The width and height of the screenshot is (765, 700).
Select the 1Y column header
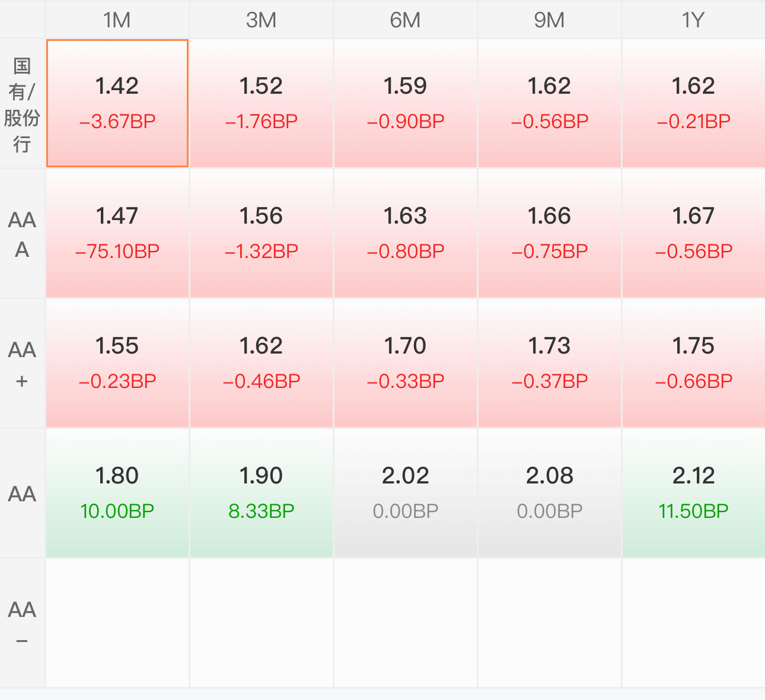point(693,20)
